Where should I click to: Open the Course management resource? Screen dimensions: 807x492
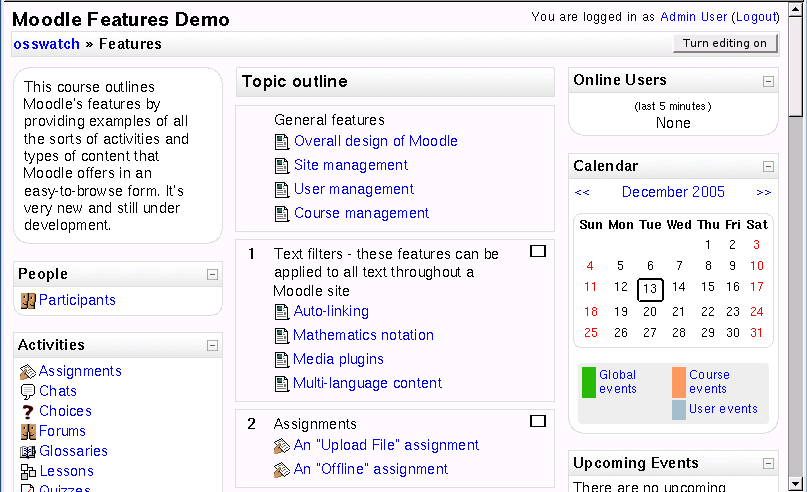tap(361, 213)
